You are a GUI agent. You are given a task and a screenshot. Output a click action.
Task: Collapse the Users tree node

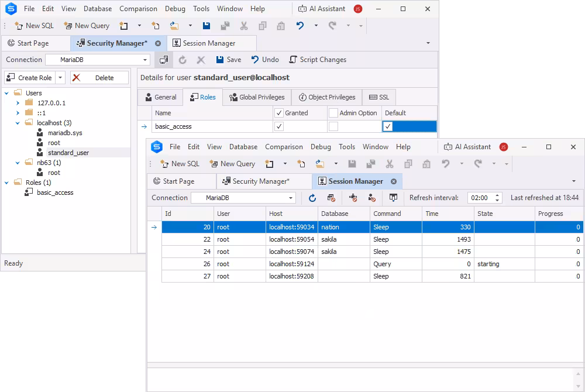click(6, 93)
